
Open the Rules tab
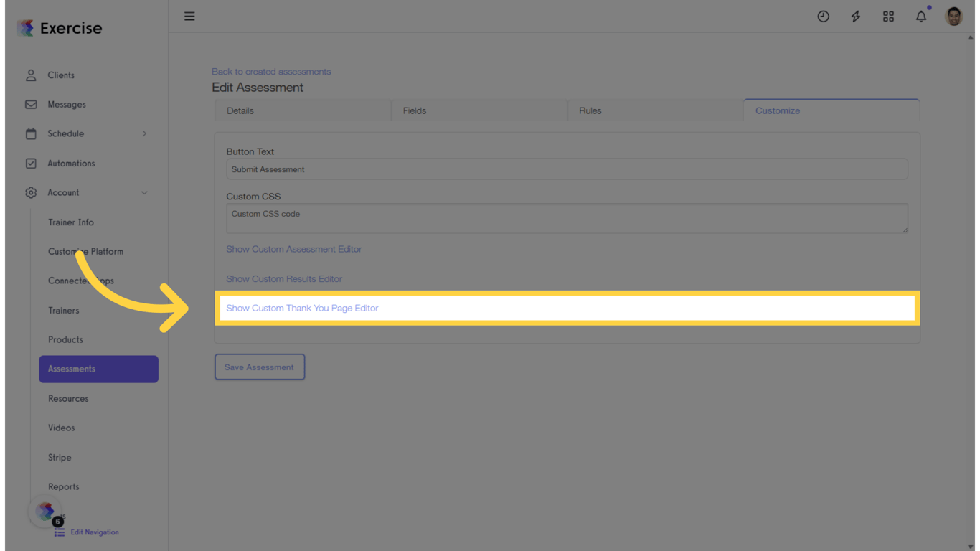[x=590, y=110]
